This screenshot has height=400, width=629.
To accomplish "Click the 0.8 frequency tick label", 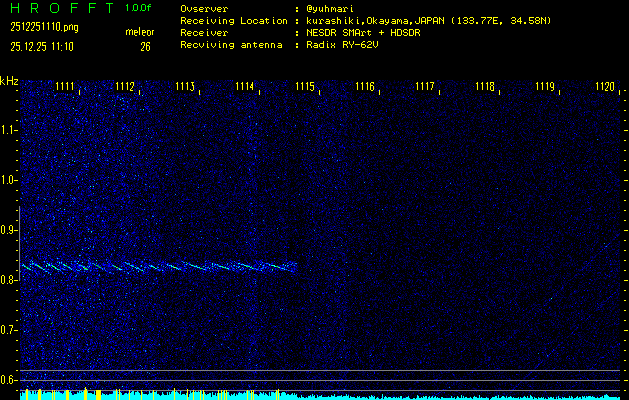I will click(9, 280).
